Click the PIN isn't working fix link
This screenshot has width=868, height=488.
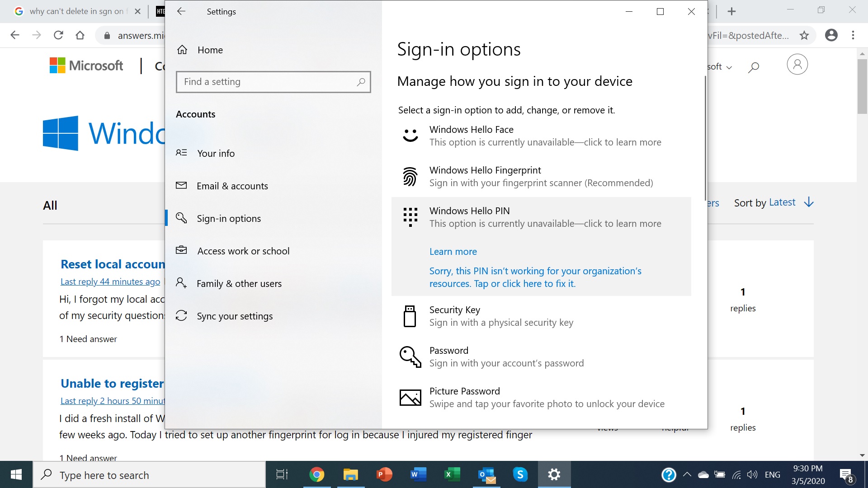tap(535, 277)
